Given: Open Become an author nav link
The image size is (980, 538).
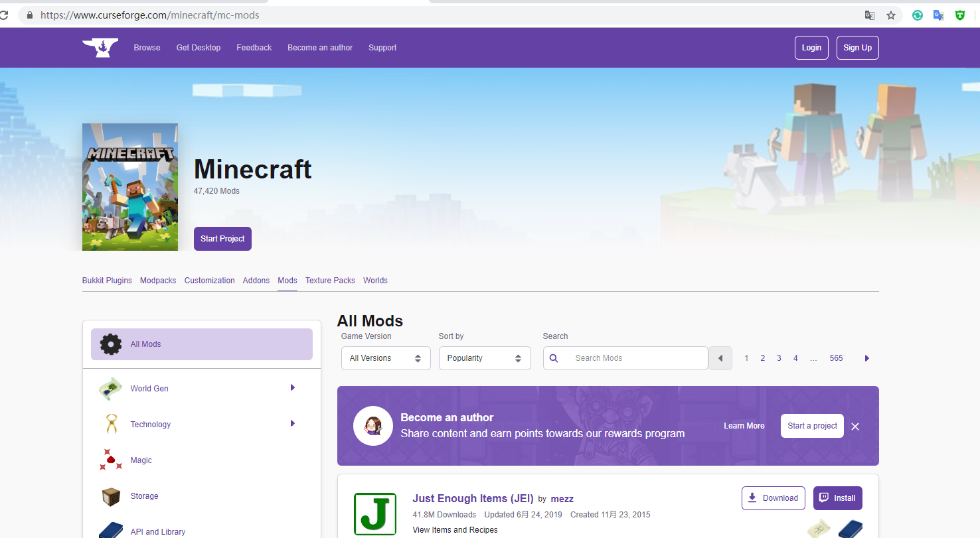Looking at the screenshot, I should [x=320, y=48].
